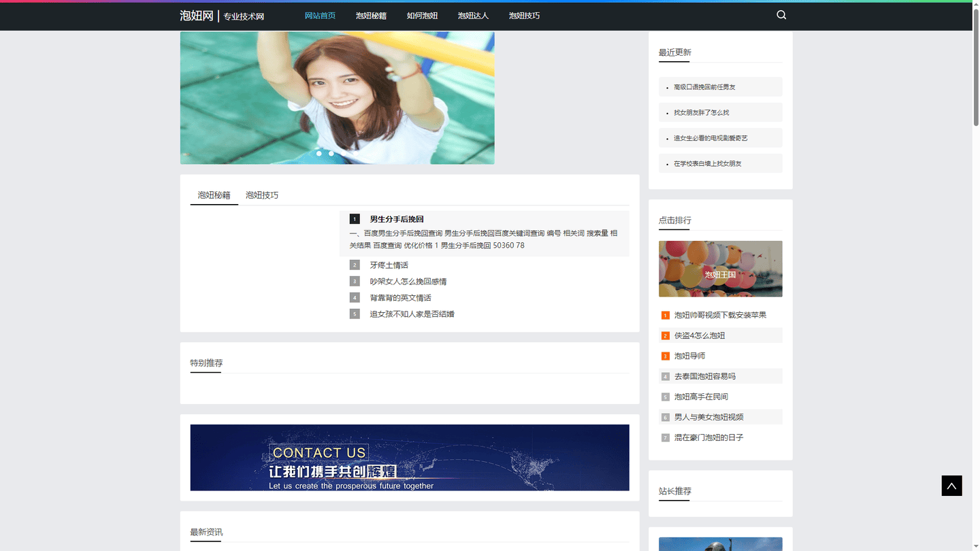This screenshot has height=551, width=980.
Task: Click the CONTACT US banner image
Action: pos(410,458)
